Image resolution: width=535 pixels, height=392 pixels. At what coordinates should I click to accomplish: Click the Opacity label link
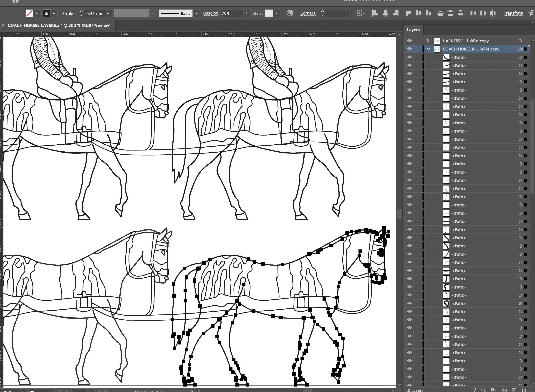pos(210,13)
